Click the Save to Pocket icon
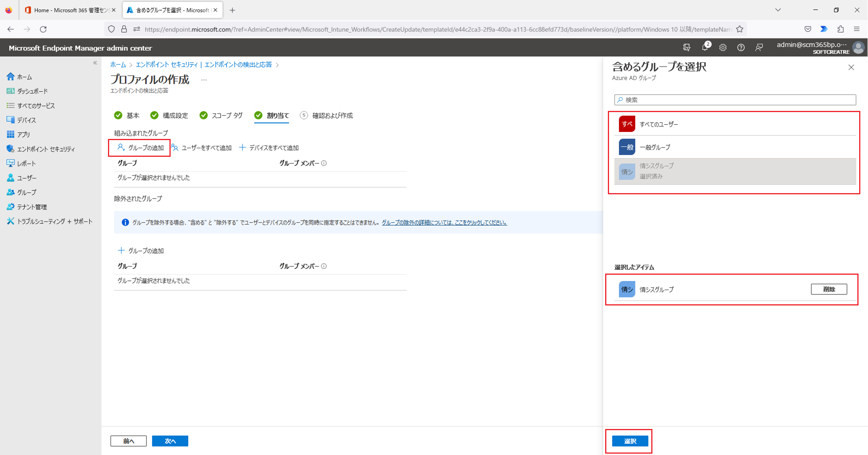Image resolution: width=868 pixels, height=455 pixels. [x=808, y=29]
